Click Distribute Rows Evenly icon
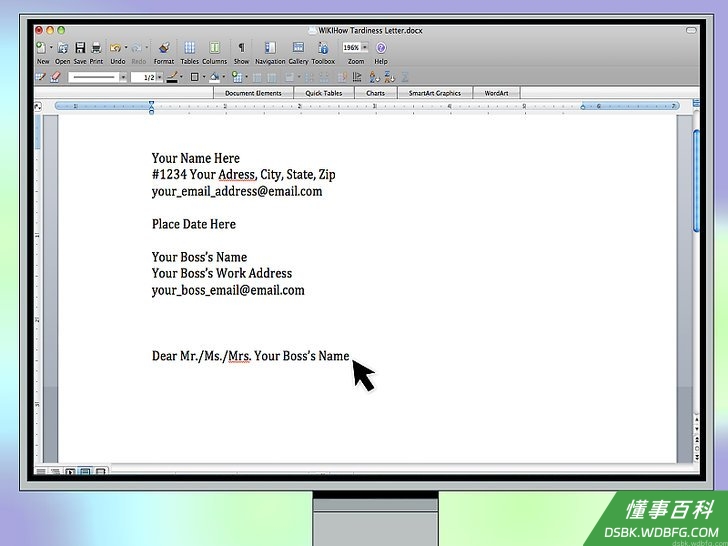Viewport: 728px width, 546px height. 309,78
